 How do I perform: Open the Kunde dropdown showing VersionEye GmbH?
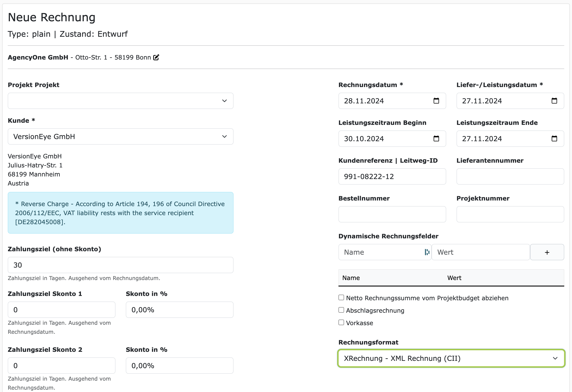click(x=120, y=136)
